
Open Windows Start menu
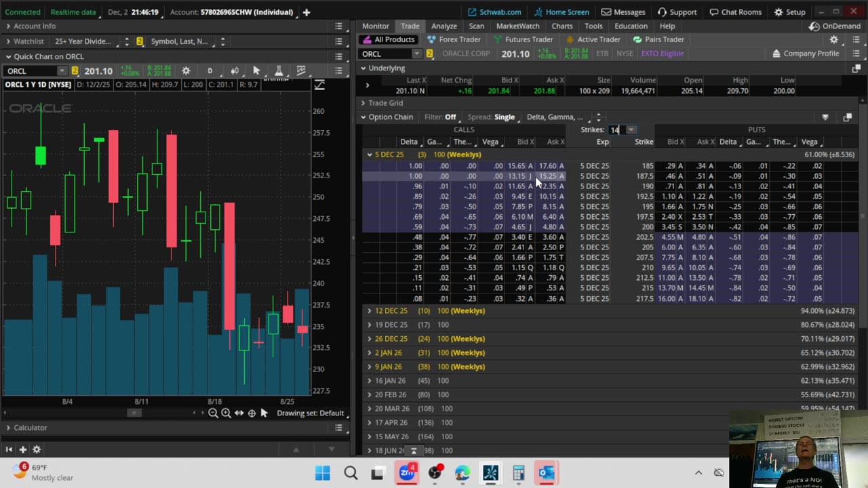[x=323, y=472]
